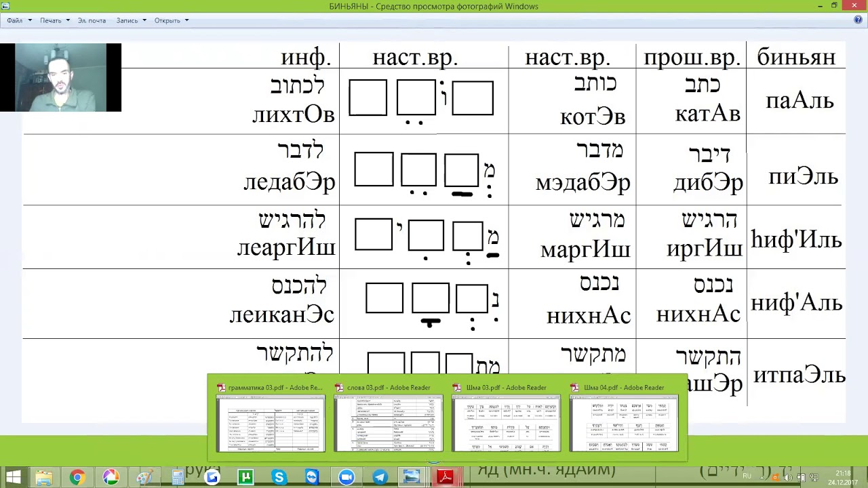The width and height of the screenshot is (868, 488).
Task: Click the 'котЭв' cell text
Action: (593, 117)
